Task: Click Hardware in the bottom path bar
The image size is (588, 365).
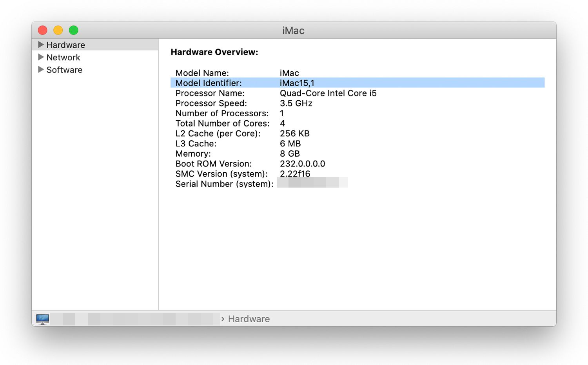Action: coord(249,319)
